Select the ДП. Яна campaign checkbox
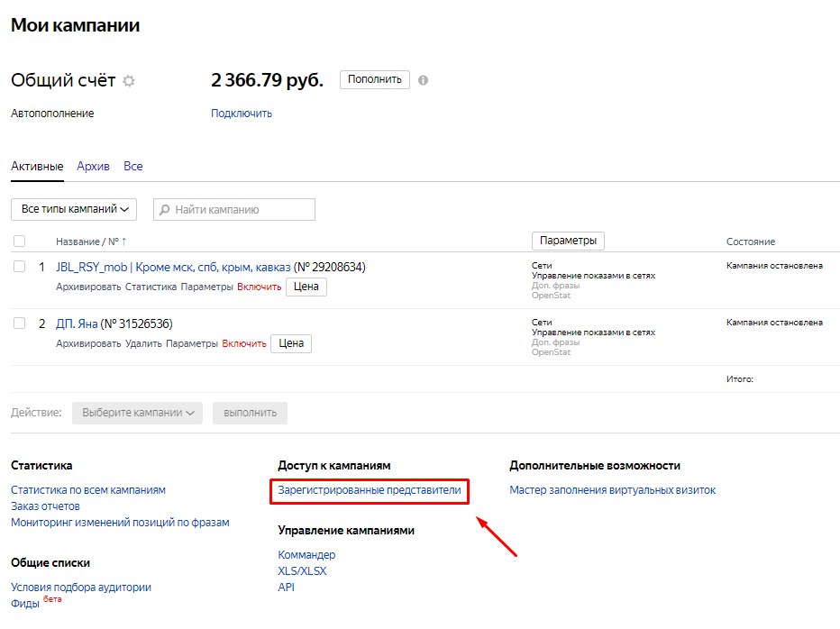 (20, 324)
